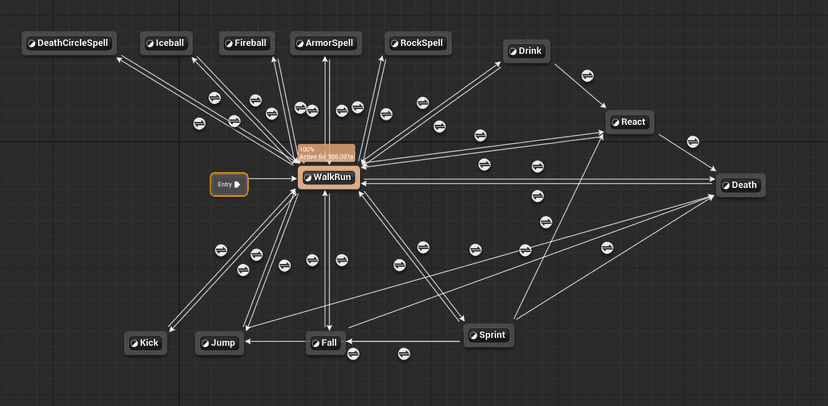The height and width of the screenshot is (406, 828).
Task: Select the Jump state node
Action: tap(219, 343)
